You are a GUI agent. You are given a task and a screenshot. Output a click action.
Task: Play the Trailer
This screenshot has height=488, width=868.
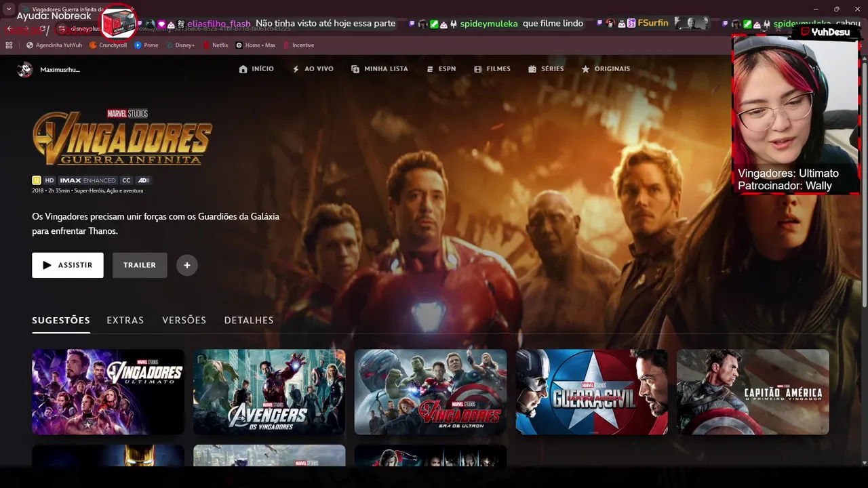[140, 265]
